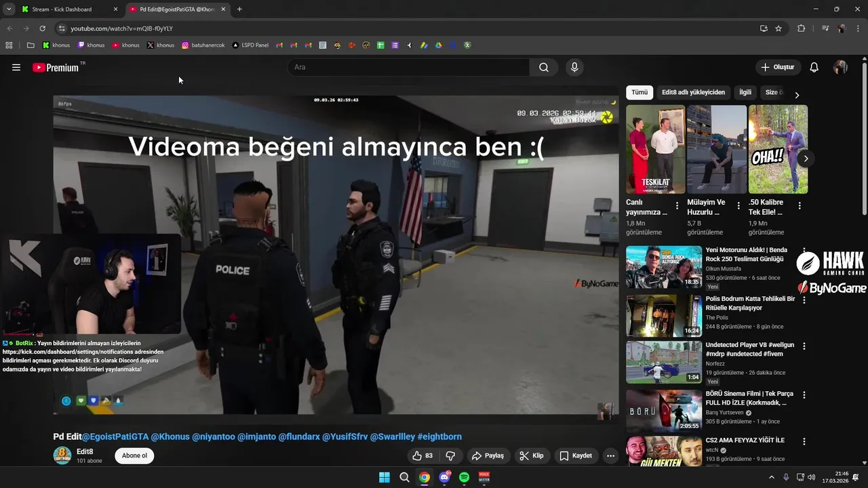Select Edit8 adlı yükleyiciden filter chip
Screen dimensions: 868x488
693,92
